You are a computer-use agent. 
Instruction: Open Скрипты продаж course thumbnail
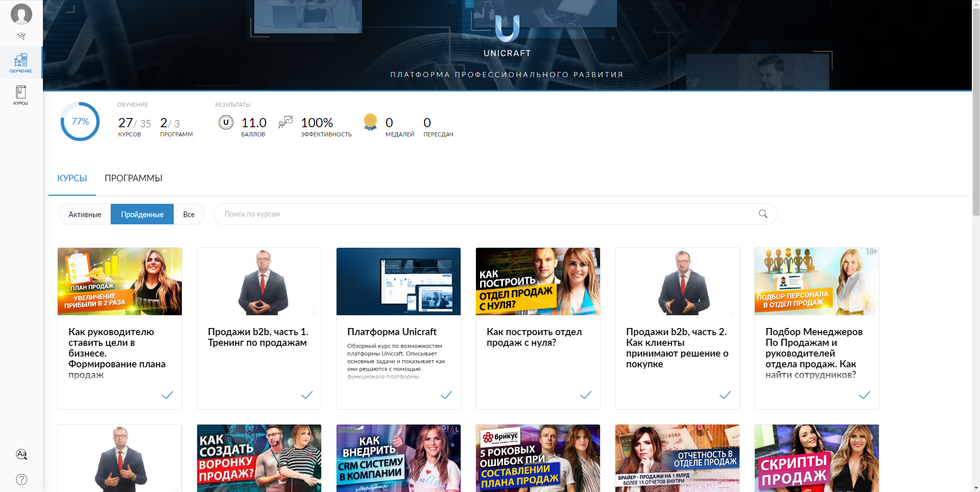point(817,458)
